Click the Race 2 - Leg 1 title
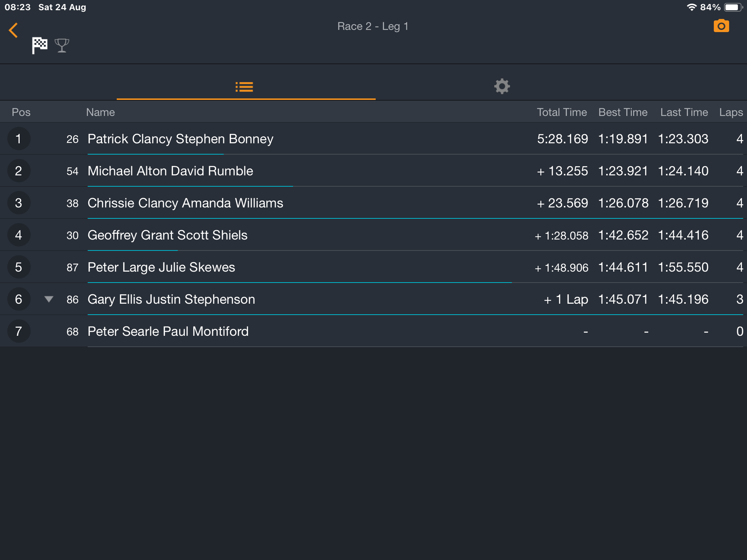 pos(373,27)
